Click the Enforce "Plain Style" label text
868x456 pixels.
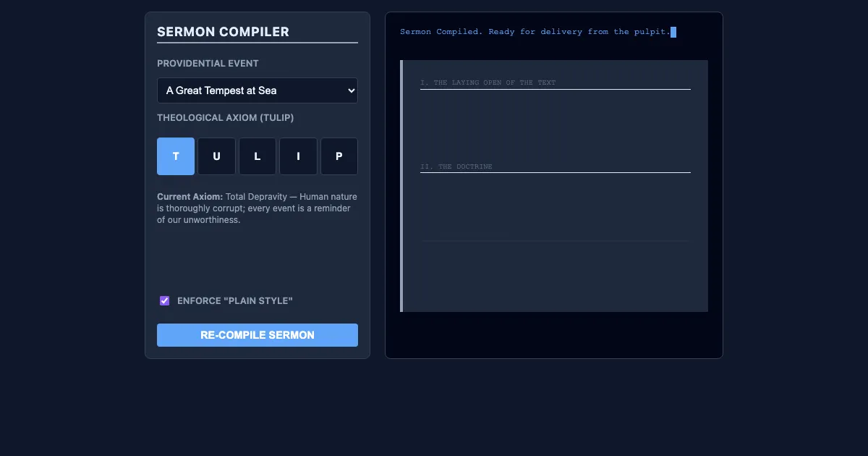[x=235, y=300]
